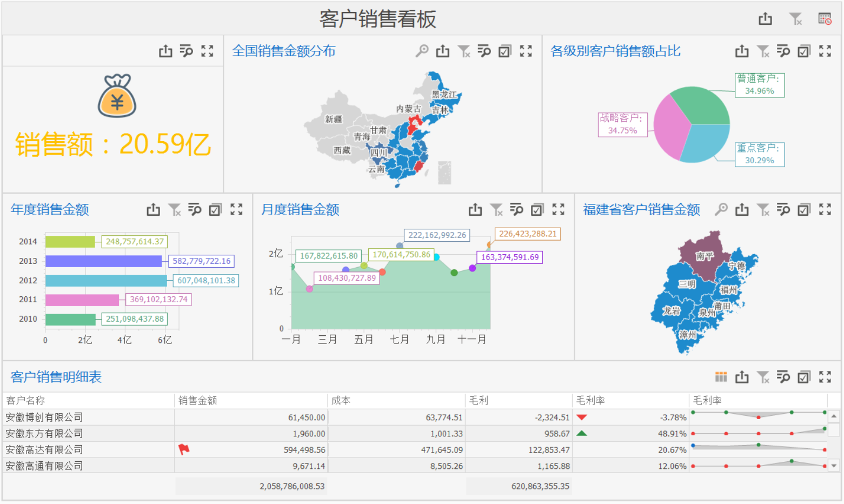Click the 成本 column header in the table
The height and width of the screenshot is (504, 844).
click(x=341, y=400)
